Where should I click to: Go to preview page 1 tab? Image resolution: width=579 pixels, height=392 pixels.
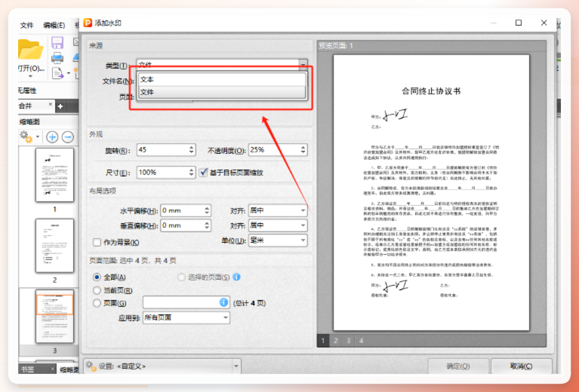click(x=323, y=341)
